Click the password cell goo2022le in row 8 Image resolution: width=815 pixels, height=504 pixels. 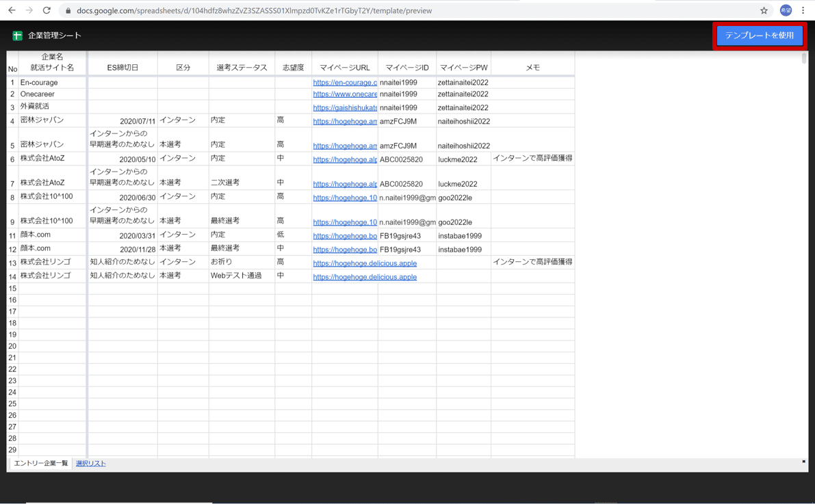coord(464,197)
